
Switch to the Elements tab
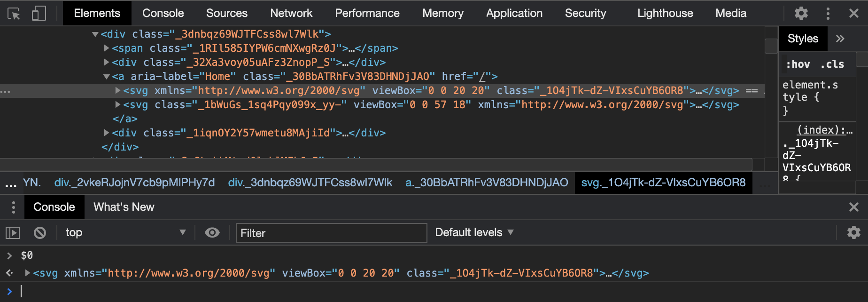click(97, 13)
